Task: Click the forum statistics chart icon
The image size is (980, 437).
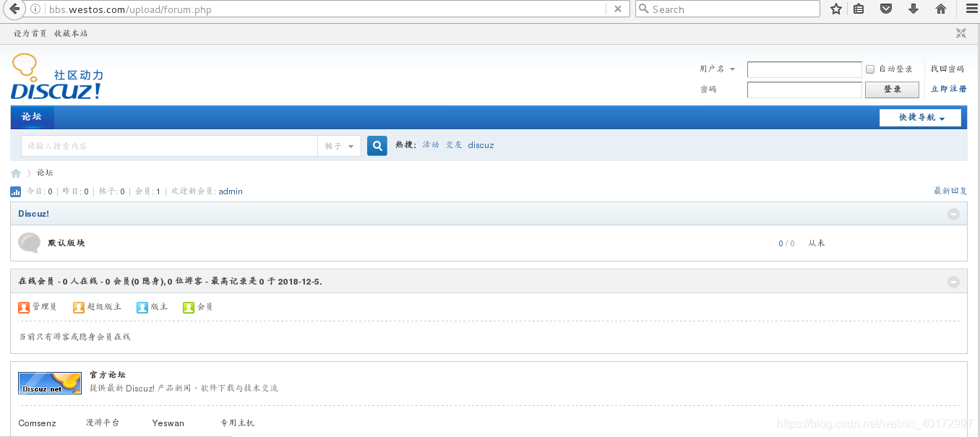Action: click(x=16, y=191)
